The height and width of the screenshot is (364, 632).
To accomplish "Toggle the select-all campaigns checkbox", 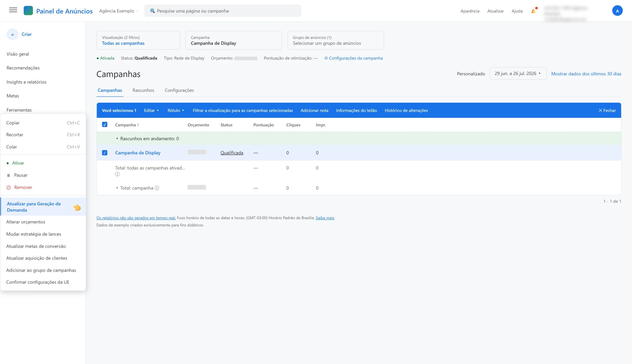I will coord(104,124).
